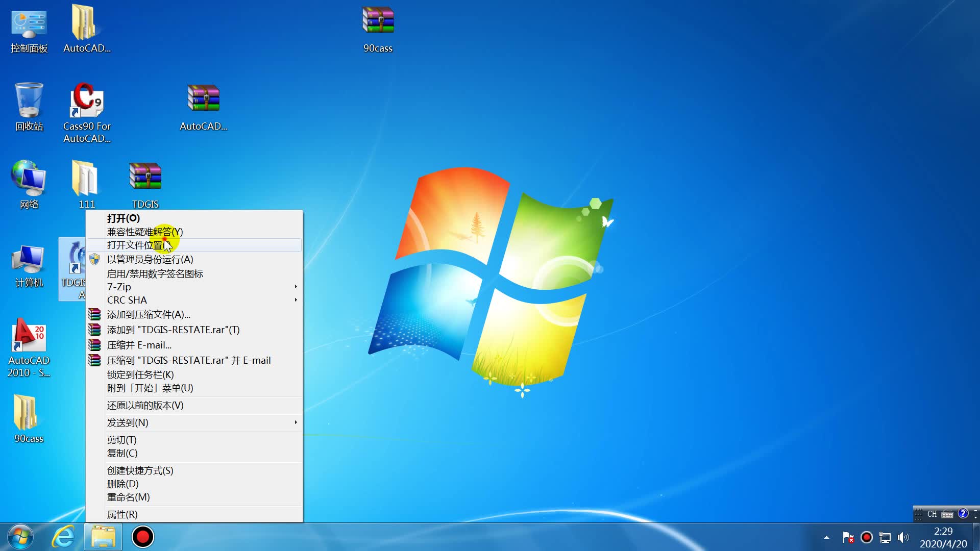This screenshot has height=551, width=980.
Task: Choose 以管理员身份运行(A)
Action: (194, 259)
